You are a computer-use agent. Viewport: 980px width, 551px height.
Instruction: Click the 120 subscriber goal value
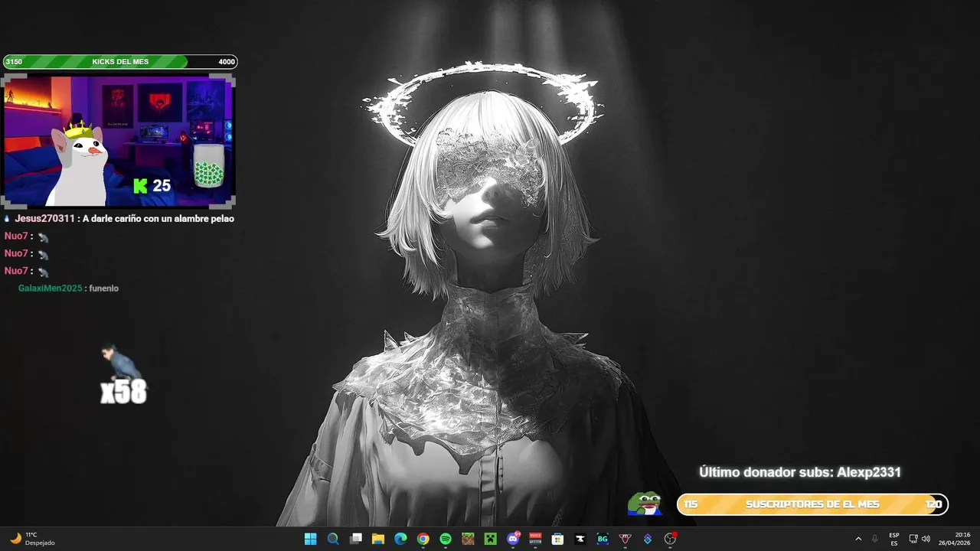click(x=933, y=504)
